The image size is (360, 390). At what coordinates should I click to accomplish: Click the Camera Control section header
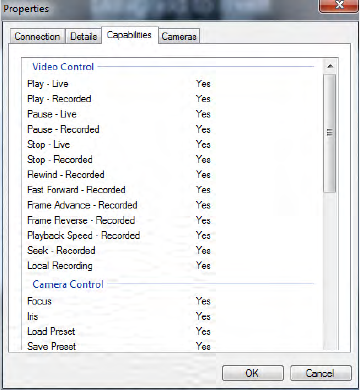coord(68,284)
